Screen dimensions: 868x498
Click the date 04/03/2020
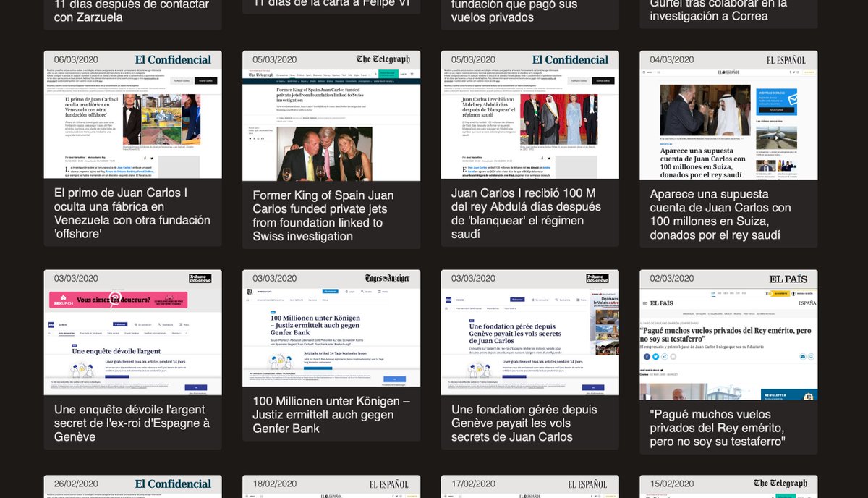[672, 59]
